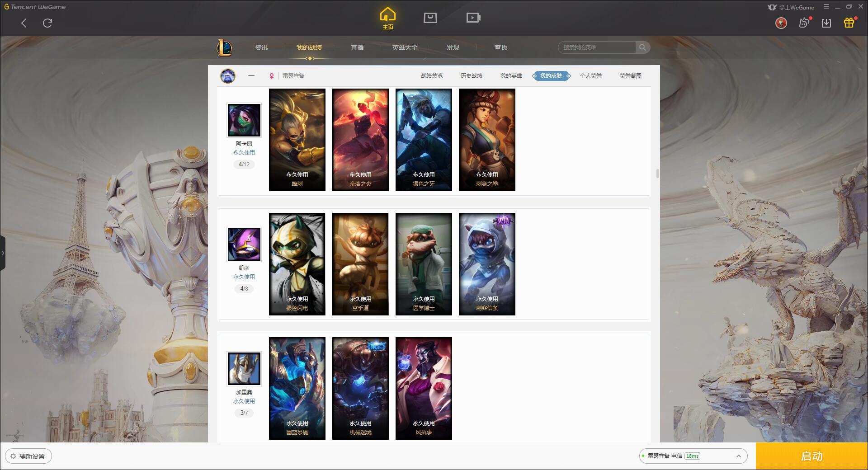Screen dimensions: 868x470
Task: Select the 我的皮肤 sub-tab
Action: (551, 76)
